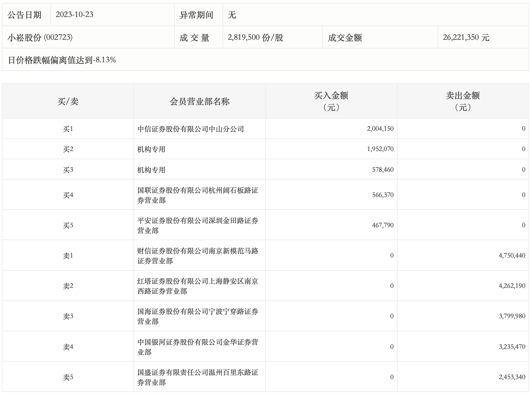Click 中国银河证券 金华证券营业部 entry
The height and width of the screenshot is (397, 532).
pyautogui.click(x=198, y=347)
